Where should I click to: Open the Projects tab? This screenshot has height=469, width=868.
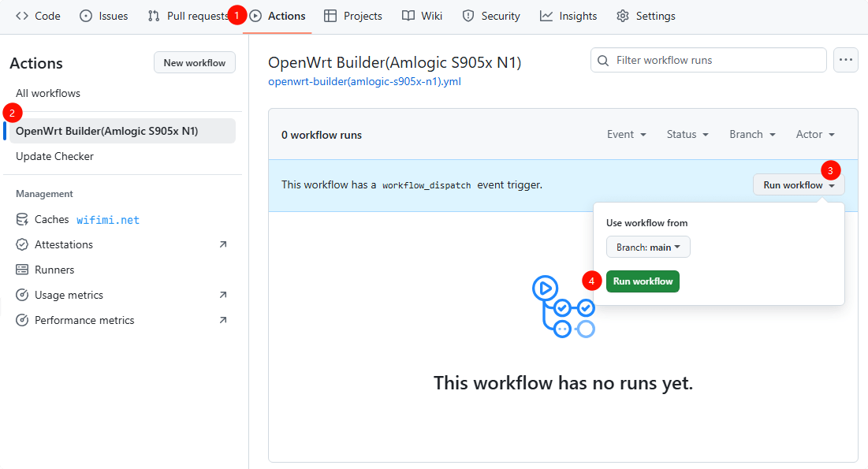pos(353,16)
